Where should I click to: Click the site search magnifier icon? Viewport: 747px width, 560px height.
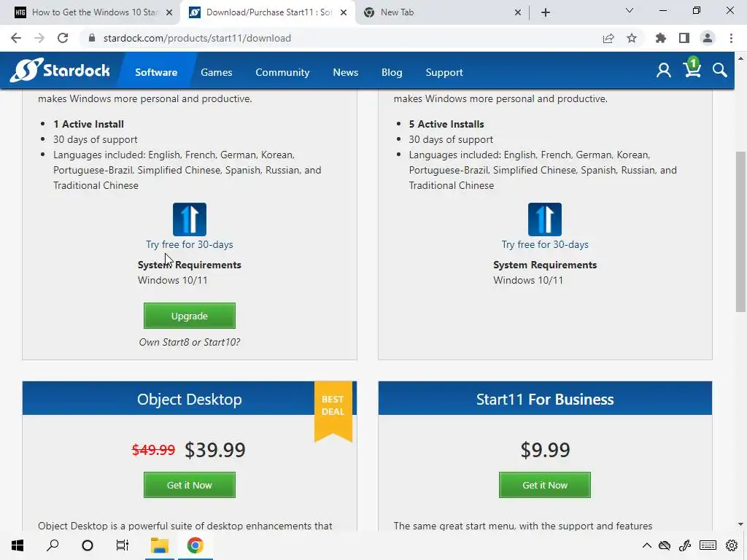click(x=720, y=71)
